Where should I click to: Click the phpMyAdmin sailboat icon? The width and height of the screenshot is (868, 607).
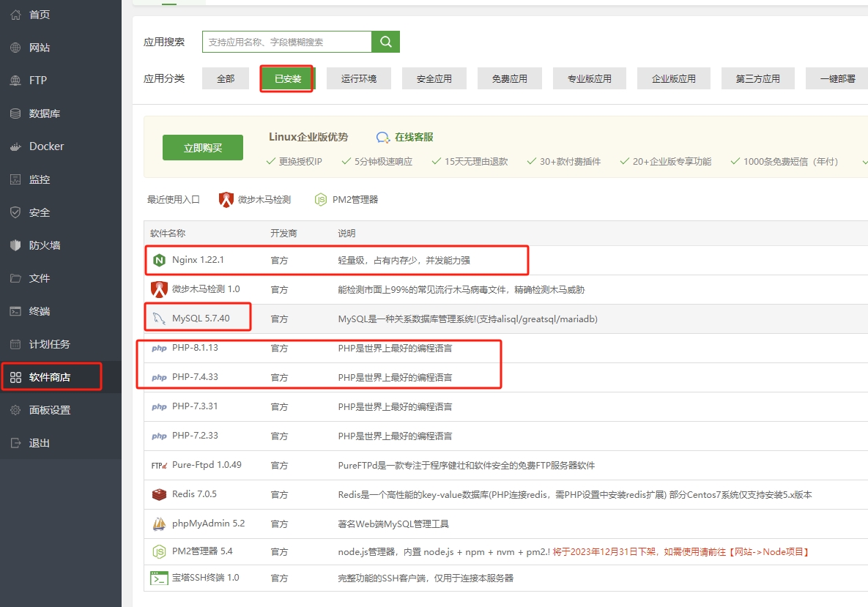(159, 524)
